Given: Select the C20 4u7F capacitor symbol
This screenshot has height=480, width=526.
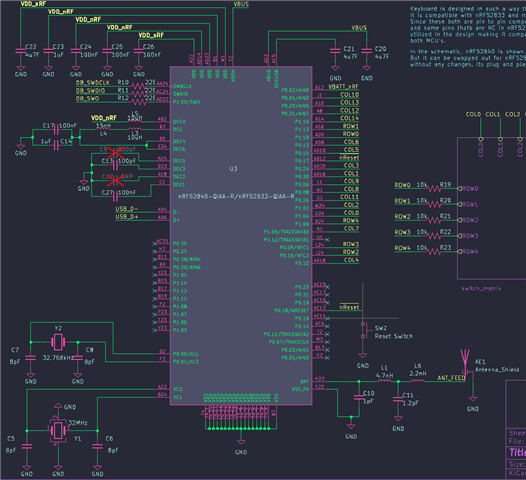Looking at the screenshot, I should (x=367, y=51).
